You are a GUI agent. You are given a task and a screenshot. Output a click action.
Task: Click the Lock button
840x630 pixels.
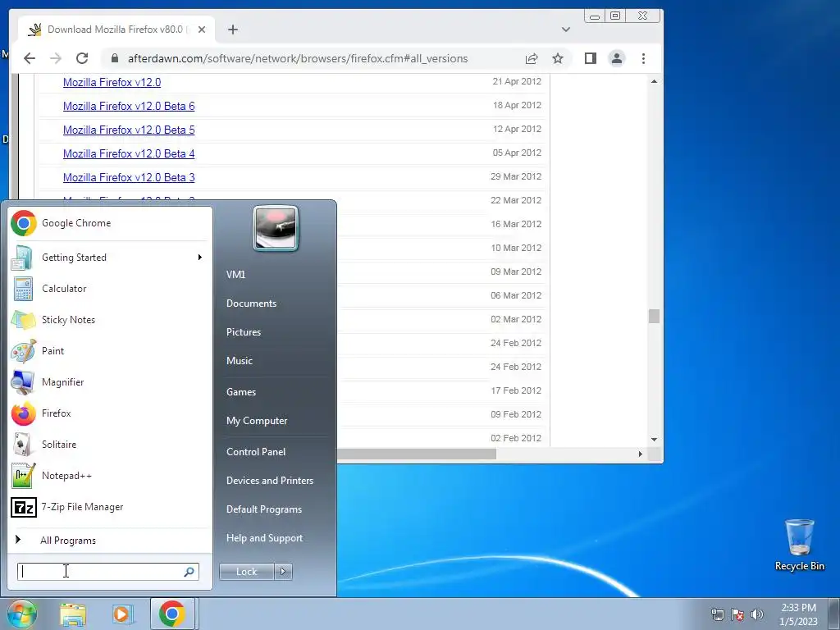[x=246, y=572]
